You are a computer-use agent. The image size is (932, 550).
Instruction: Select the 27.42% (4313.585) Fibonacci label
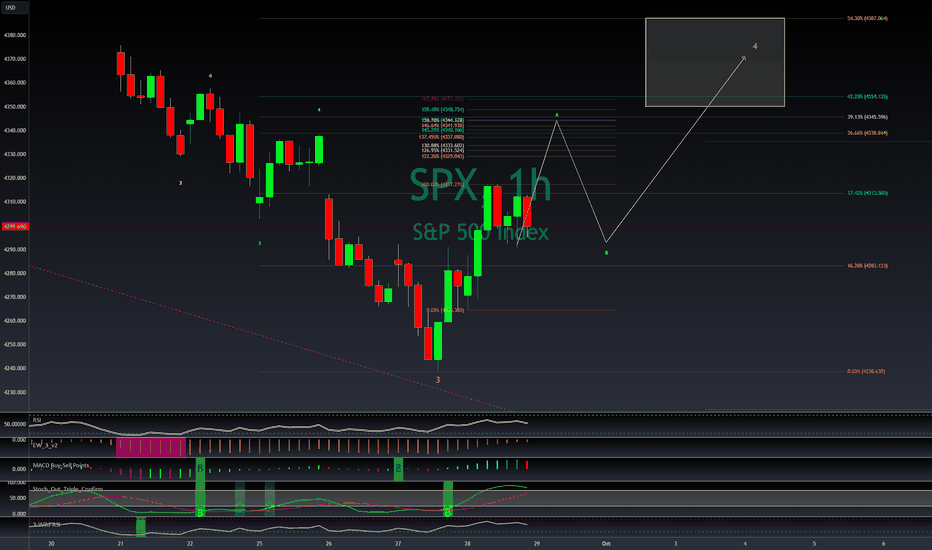[x=867, y=193]
